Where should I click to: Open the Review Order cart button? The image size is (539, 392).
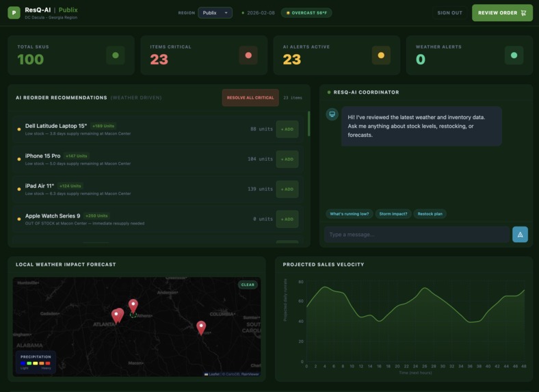point(502,13)
